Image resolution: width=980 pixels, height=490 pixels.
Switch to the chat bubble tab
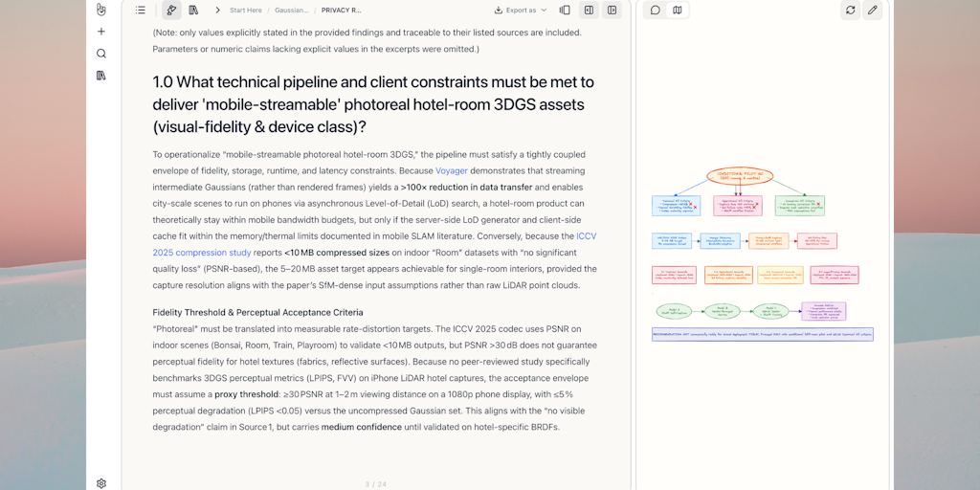tap(655, 10)
